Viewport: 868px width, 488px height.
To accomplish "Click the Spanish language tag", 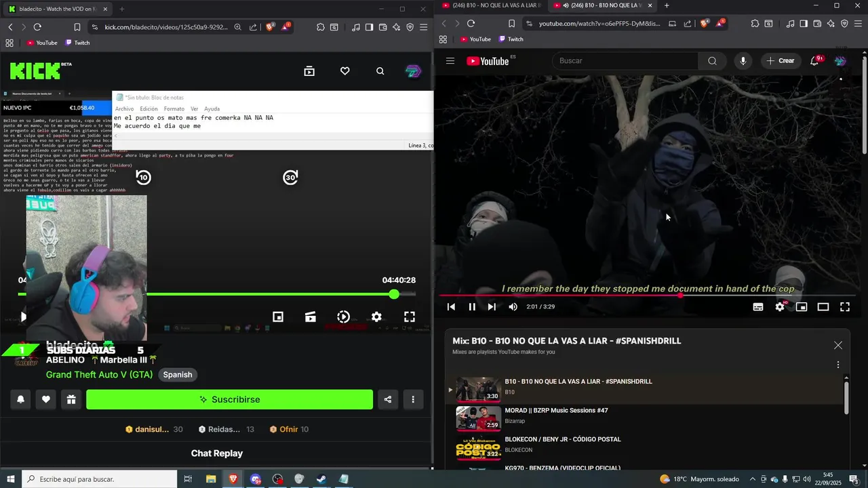I will [x=178, y=375].
